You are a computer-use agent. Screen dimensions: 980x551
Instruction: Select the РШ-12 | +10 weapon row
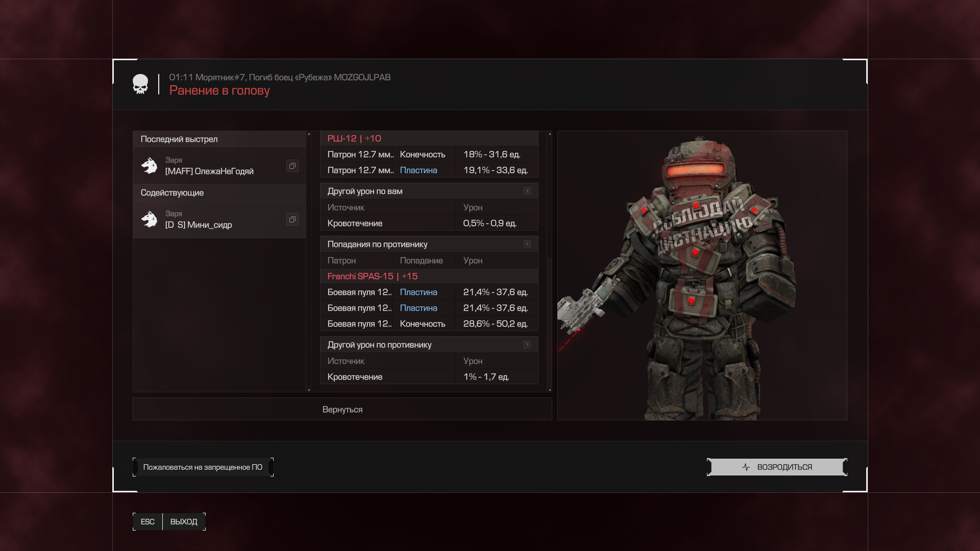tap(354, 138)
